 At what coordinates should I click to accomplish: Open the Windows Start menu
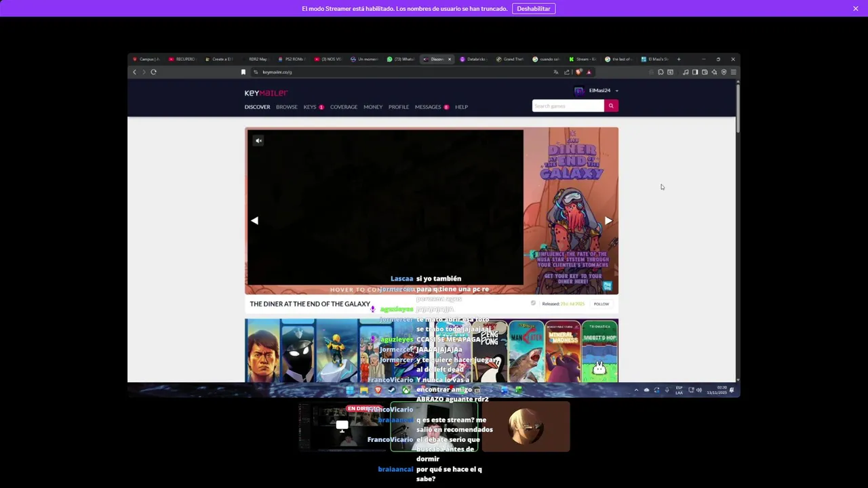[350, 390]
